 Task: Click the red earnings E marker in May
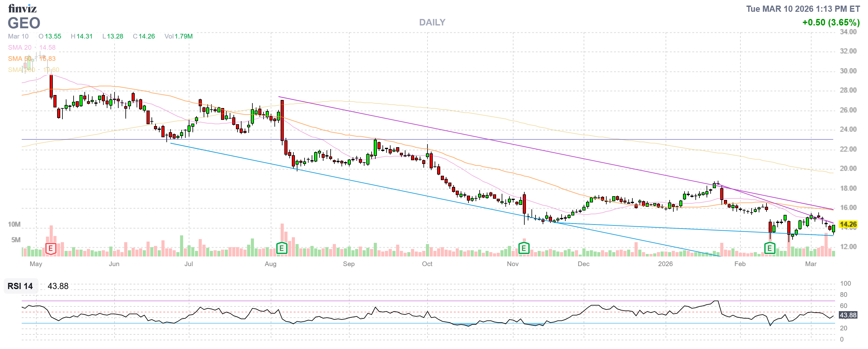coord(51,249)
